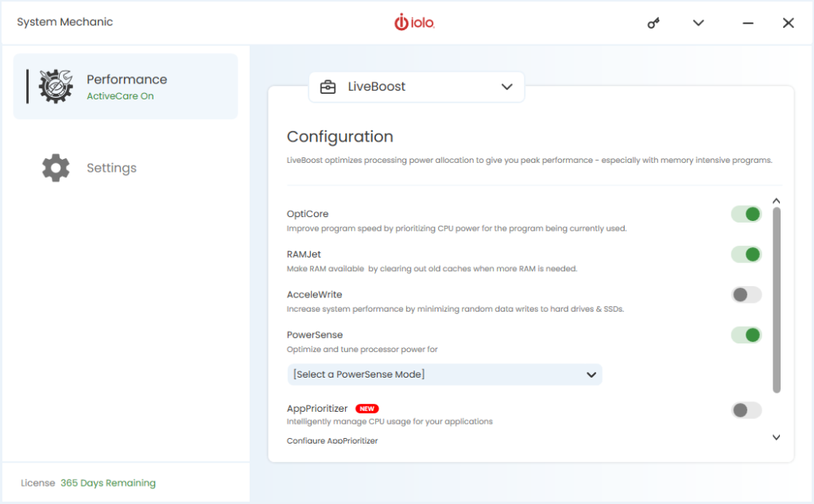
Task: Click the AppPrioritizer label
Action: pyautogui.click(x=316, y=409)
